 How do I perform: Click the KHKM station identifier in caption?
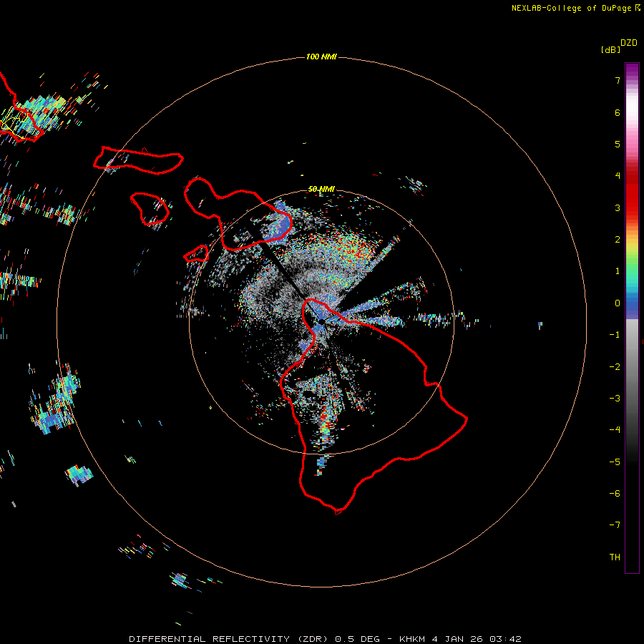[x=412, y=639]
